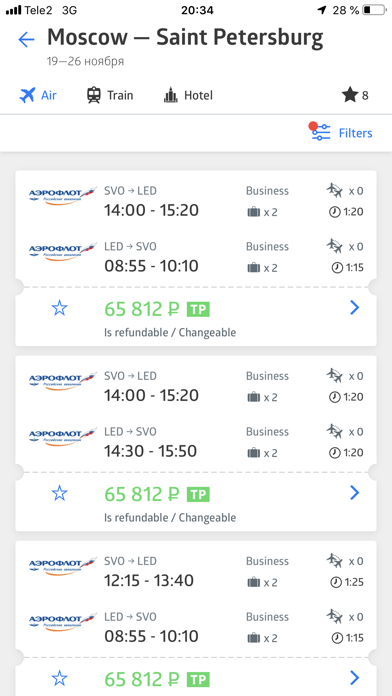This screenshot has height=696, width=392.
Task: Switch to the Train tab
Action: pyautogui.click(x=110, y=95)
